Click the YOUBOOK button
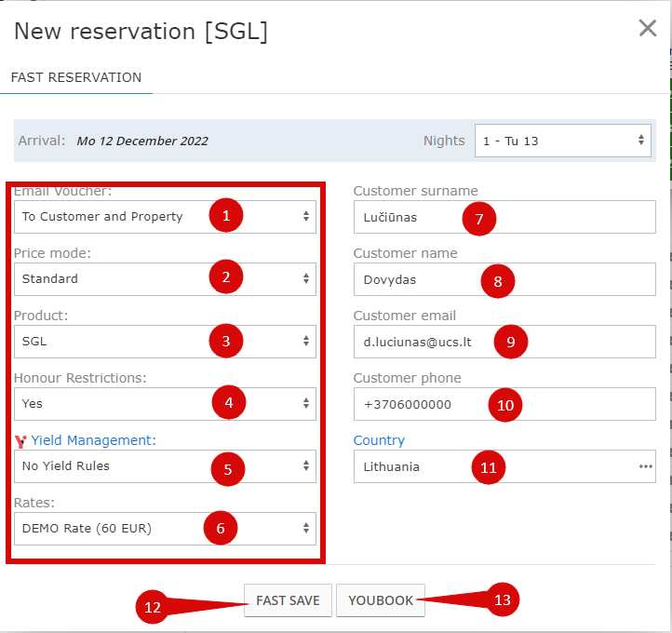 tap(380, 600)
